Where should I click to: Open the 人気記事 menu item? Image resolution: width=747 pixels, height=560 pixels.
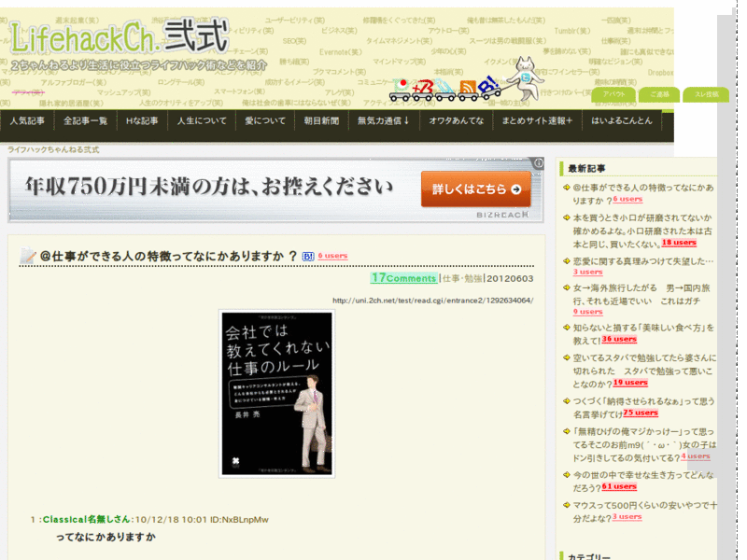(x=27, y=121)
